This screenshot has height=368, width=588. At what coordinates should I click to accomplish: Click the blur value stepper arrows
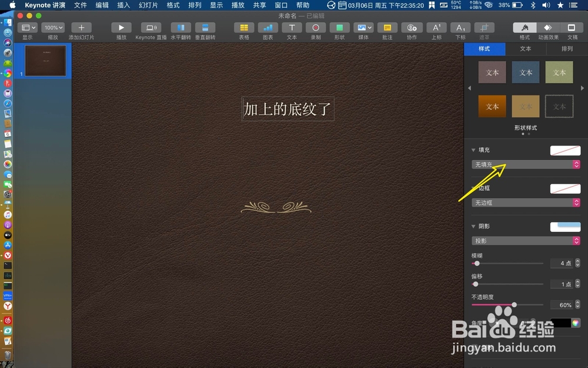coord(577,263)
